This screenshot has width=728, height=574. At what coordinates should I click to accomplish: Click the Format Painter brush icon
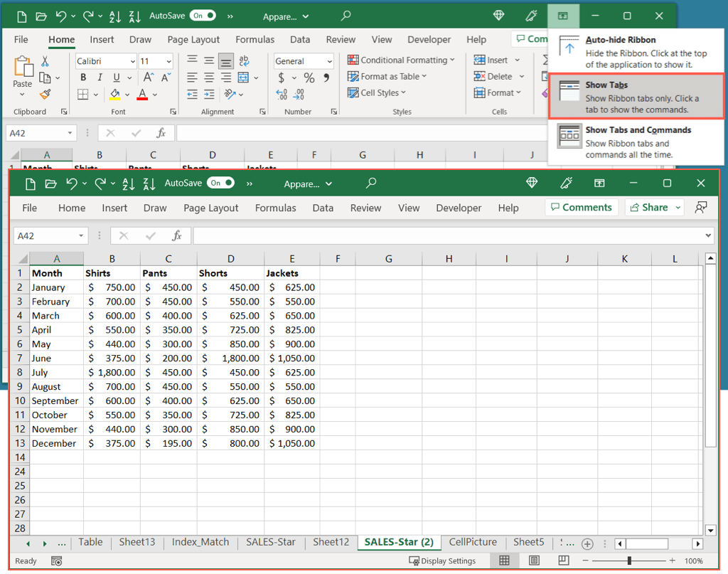point(45,94)
